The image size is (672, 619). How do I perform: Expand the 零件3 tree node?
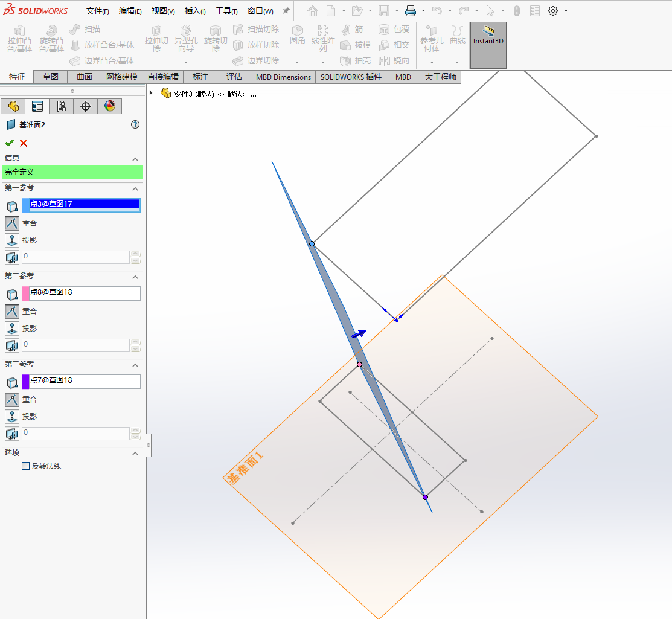(151, 93)
